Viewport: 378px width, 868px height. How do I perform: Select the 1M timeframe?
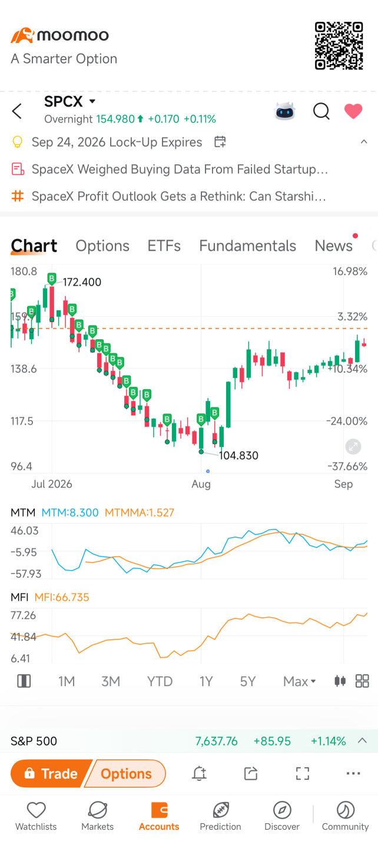pyautogui.click(x=67, y=681)
